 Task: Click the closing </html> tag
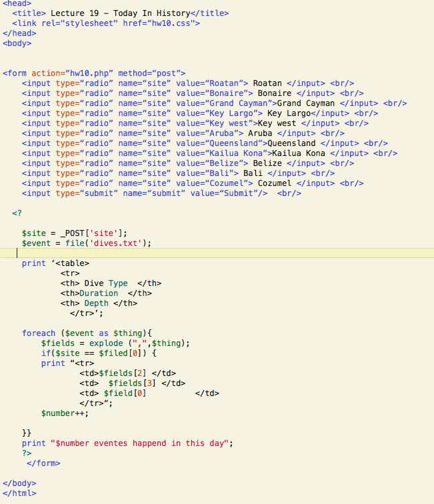pyautogui.click(x=19, y=493)
